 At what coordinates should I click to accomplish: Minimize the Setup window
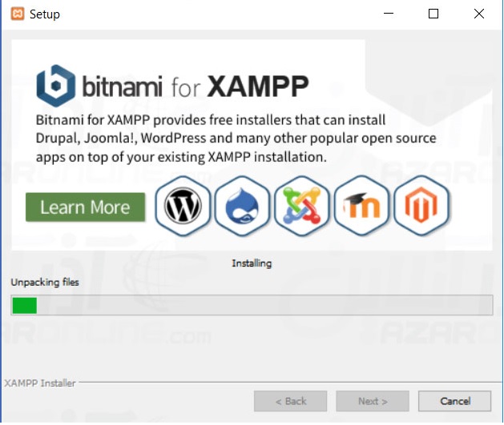[389, 14]
